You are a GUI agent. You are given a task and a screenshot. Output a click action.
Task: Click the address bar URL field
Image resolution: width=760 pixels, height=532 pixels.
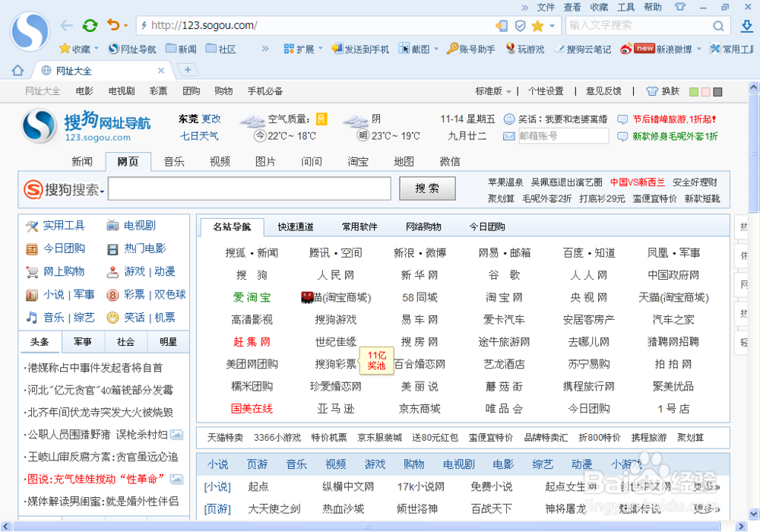coord(315,26)
